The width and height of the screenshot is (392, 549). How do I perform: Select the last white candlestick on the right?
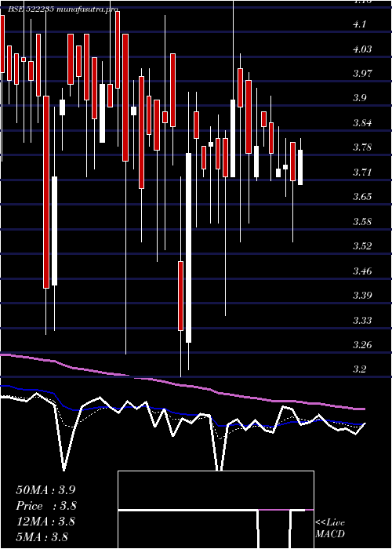300,167
